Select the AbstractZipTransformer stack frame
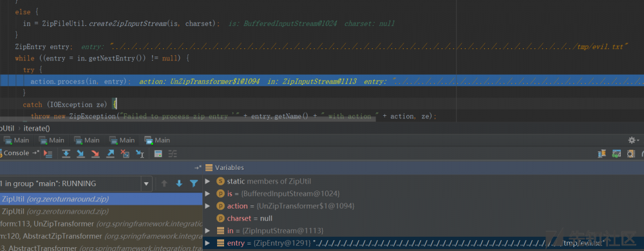This screenshot has width=644, height=251. pos(102,236)
